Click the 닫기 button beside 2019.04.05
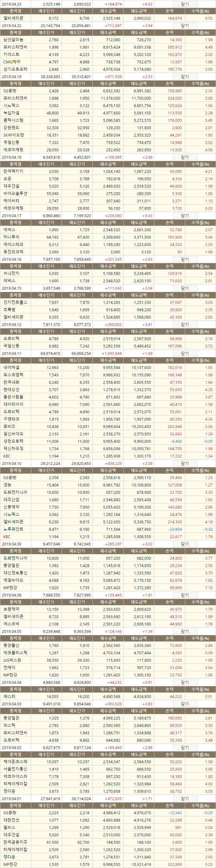216x868 pixels. [x=185, y=632]
